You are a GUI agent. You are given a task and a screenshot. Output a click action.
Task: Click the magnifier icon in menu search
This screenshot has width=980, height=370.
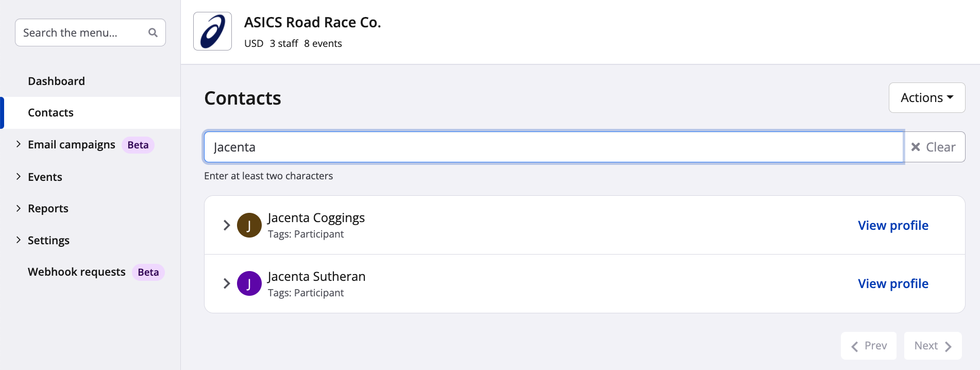click(x=153, y=32)
